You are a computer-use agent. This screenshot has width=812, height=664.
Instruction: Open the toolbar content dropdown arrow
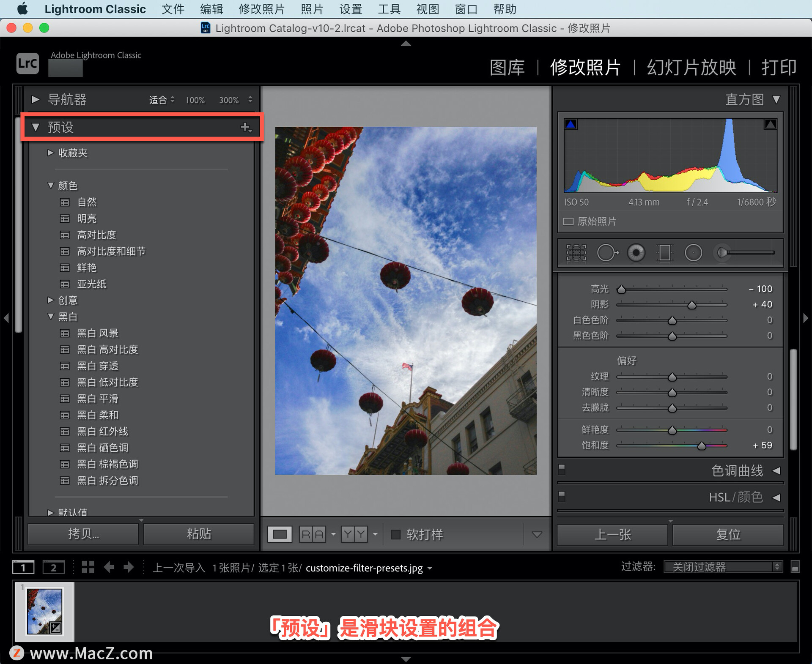[x=537, y=535]
